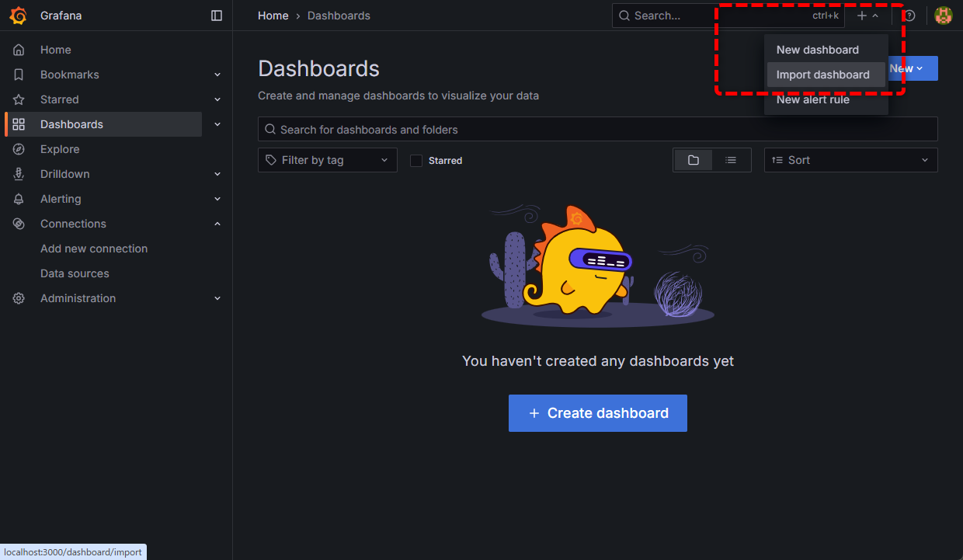
Task: Close the plus quick-add menu
Action: click(867, 16)
